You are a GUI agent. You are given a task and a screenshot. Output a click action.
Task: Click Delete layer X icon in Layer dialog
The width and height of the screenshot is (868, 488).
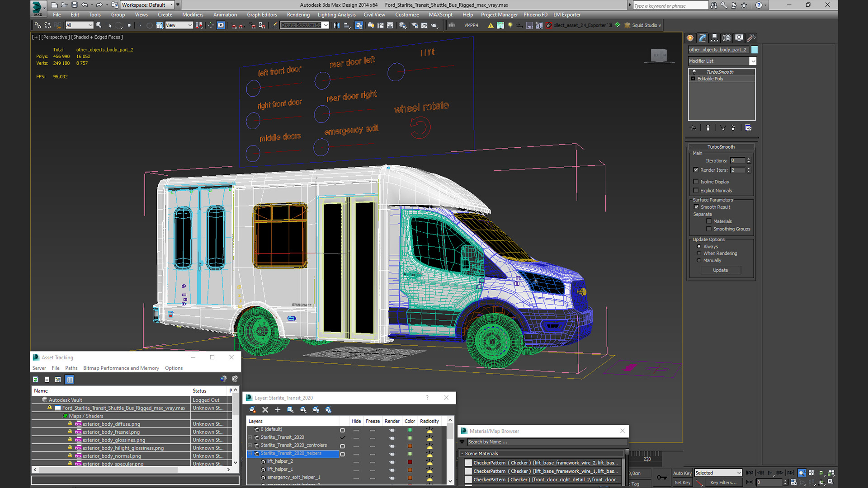tap(265, 410)
